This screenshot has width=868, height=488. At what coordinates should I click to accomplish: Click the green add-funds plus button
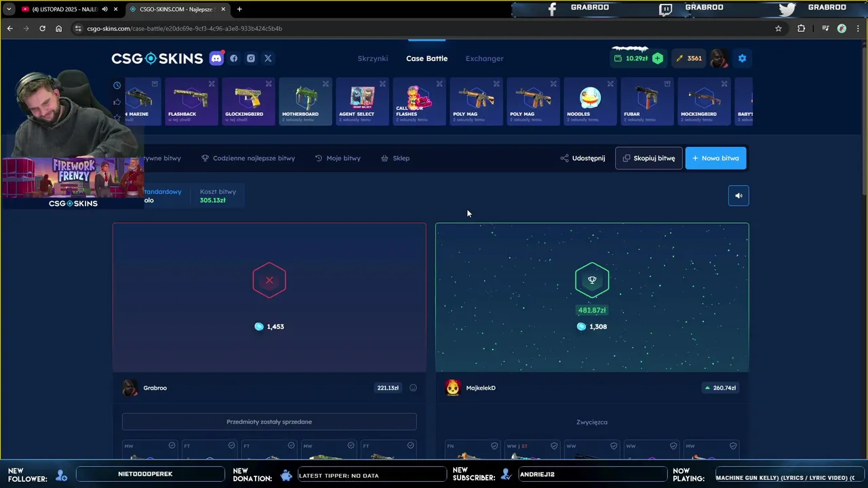point(657,58)
